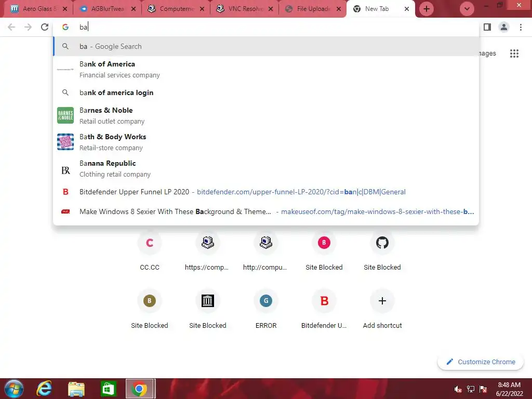This screenshot has width=532, height=399.
Task: Pick the Bath & Body Works suggestion
Action: click(266, 142)
